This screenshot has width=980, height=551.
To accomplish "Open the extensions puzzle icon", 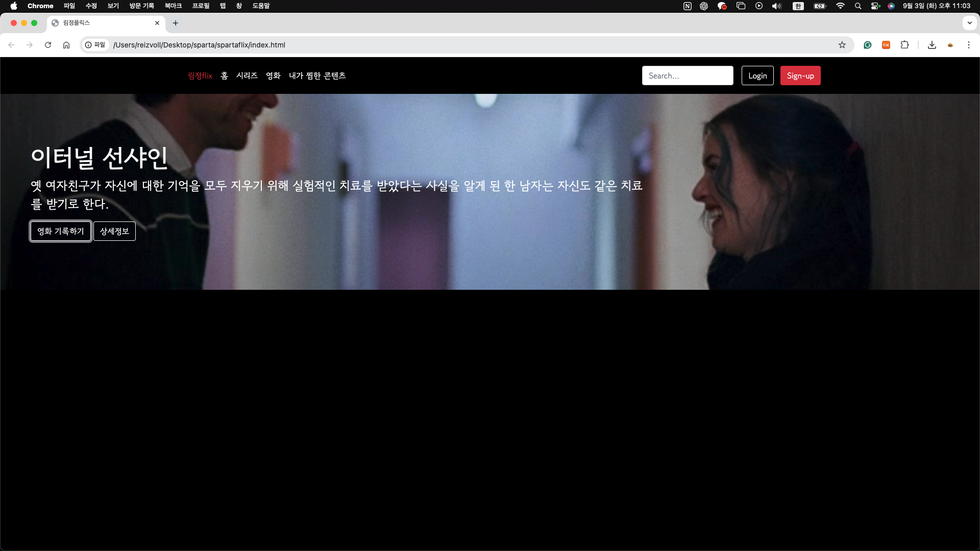I will click(904, 45).
